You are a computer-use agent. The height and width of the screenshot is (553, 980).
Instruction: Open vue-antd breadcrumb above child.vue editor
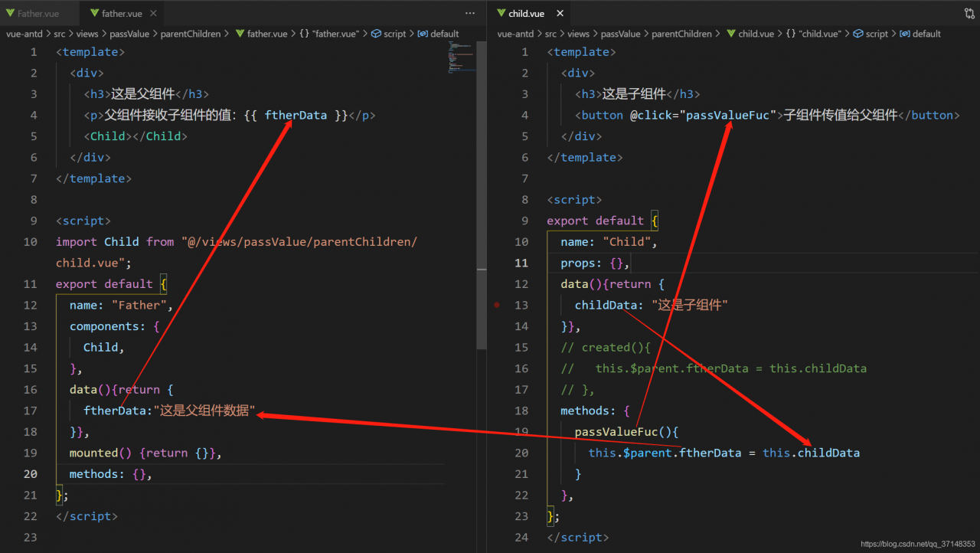tap(516, 34)
